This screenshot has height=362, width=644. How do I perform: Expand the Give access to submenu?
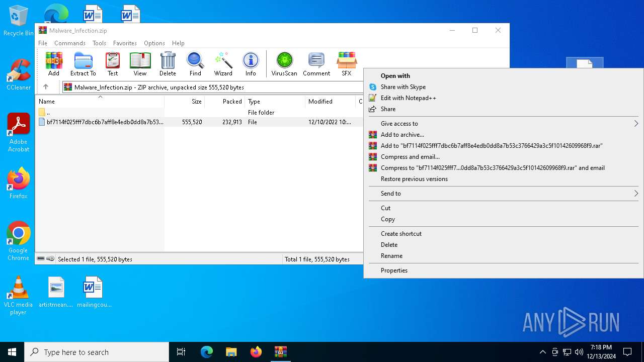(x=503, y=124)
